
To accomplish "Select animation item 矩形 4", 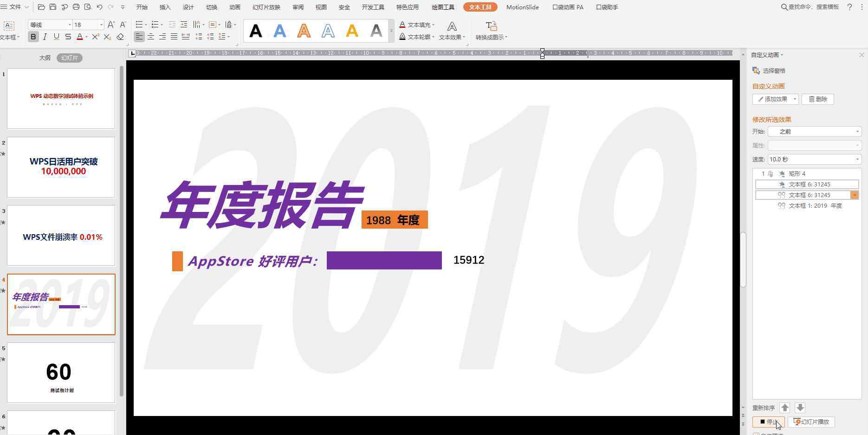I will 807,173.
